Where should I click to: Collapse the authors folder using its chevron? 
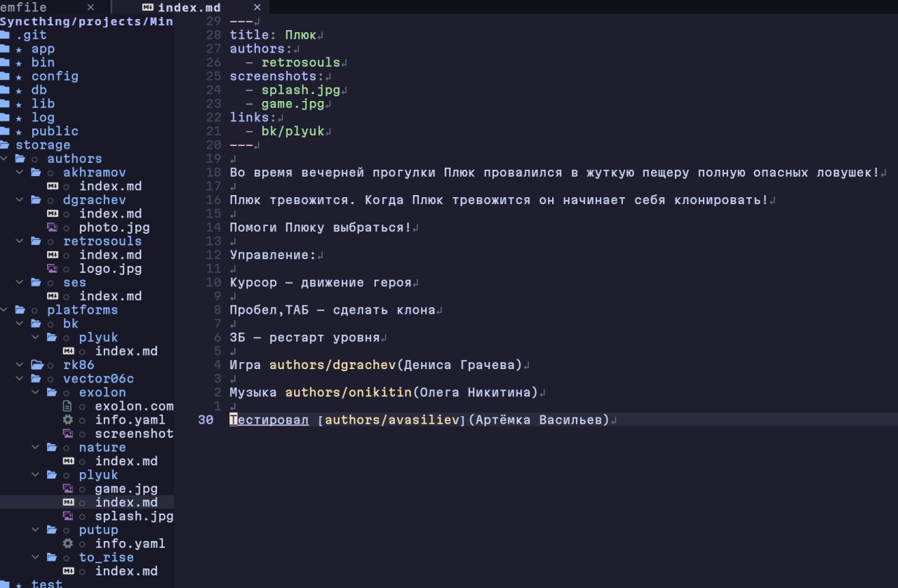pyautogui.click(x=6, y=159)
